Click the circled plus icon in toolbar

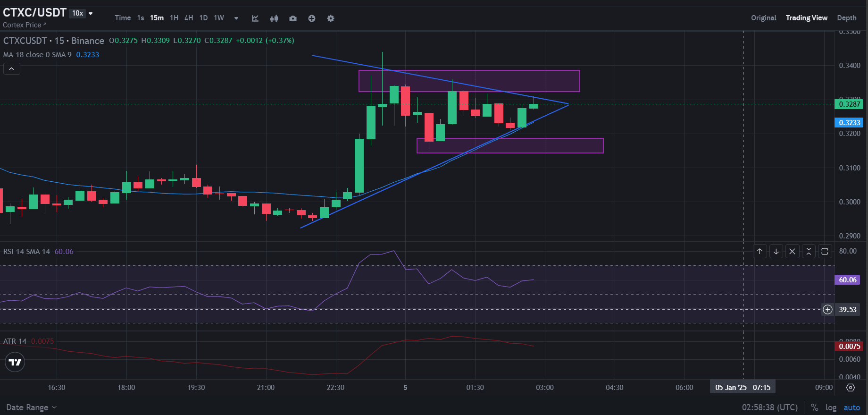(x=312, y=18)
